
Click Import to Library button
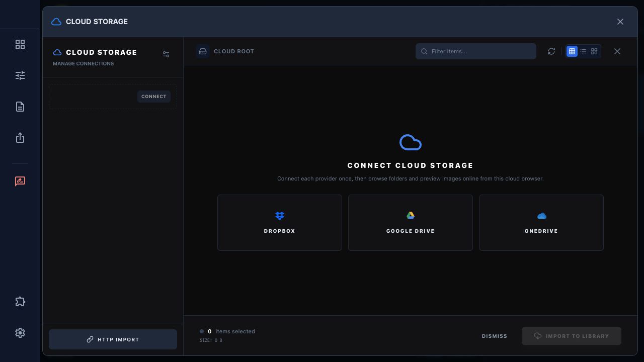572,336
